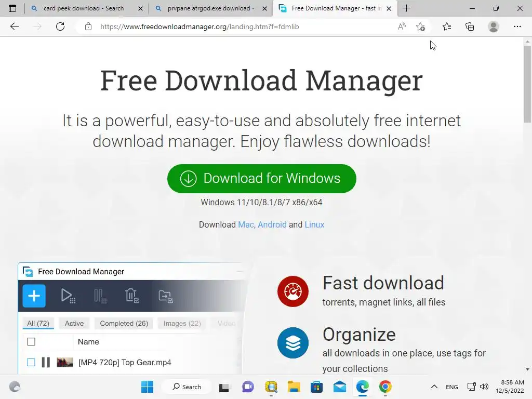Click the Fast download heading
Image resolution: width=532 pixels, height=399 pixels.
pos(383,283)
